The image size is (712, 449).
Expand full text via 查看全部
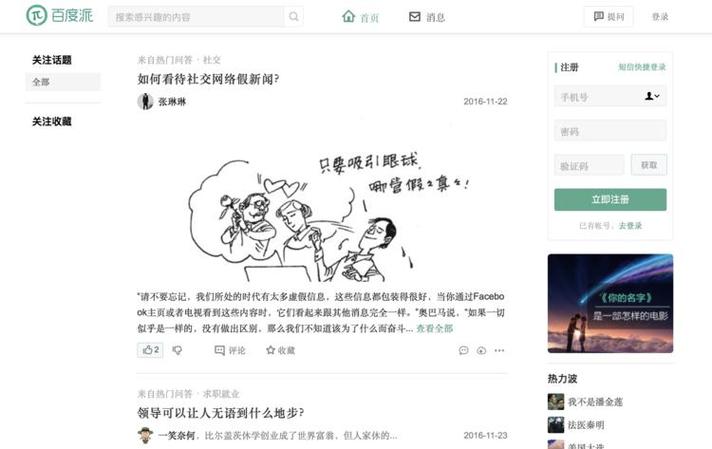435,328
